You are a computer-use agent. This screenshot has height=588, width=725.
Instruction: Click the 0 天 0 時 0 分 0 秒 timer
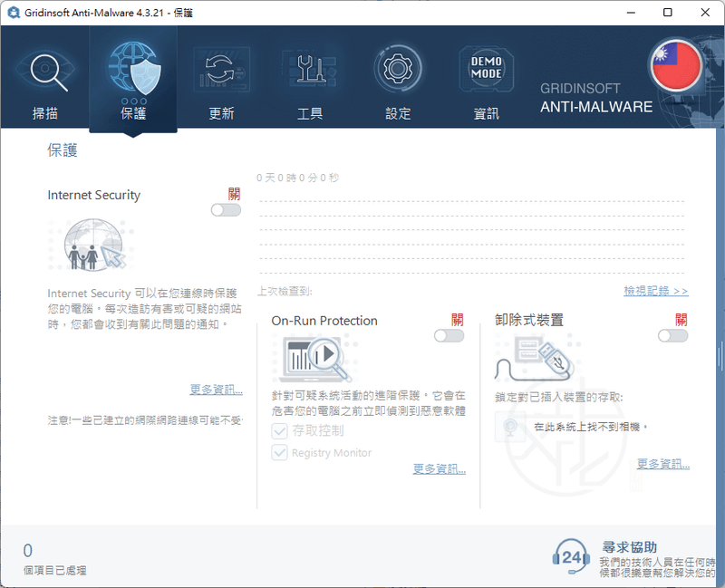(298, 178)
